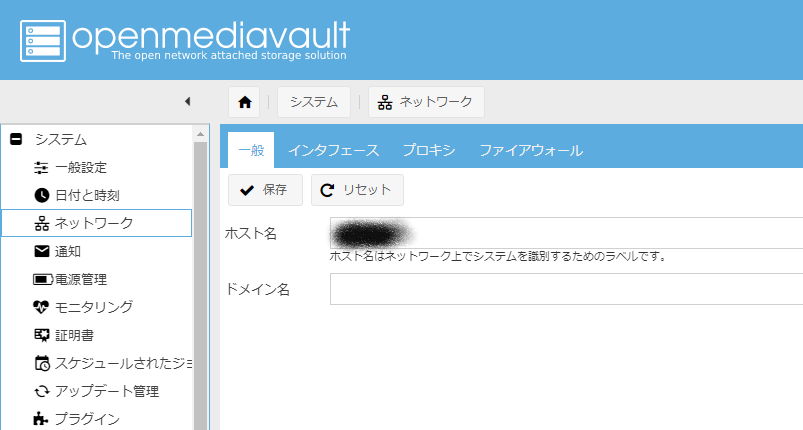This screenshot has height=430, width=803.
Task: Click certificate icon beside 証明書
Action: (x=41, y=335)
